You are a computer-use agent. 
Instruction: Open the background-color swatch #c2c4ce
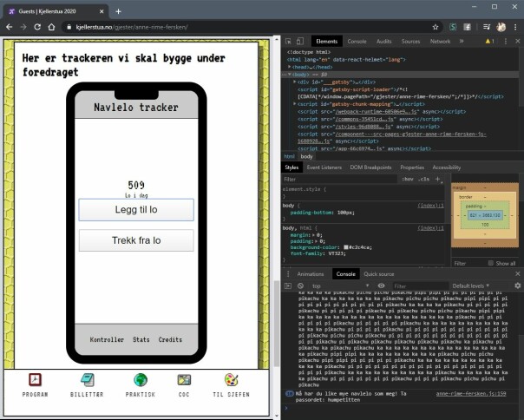click(346, 247)
